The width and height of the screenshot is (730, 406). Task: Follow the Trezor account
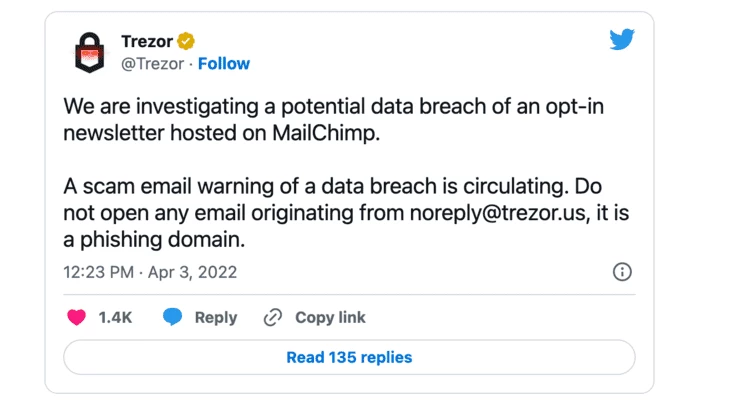(223, 63)
